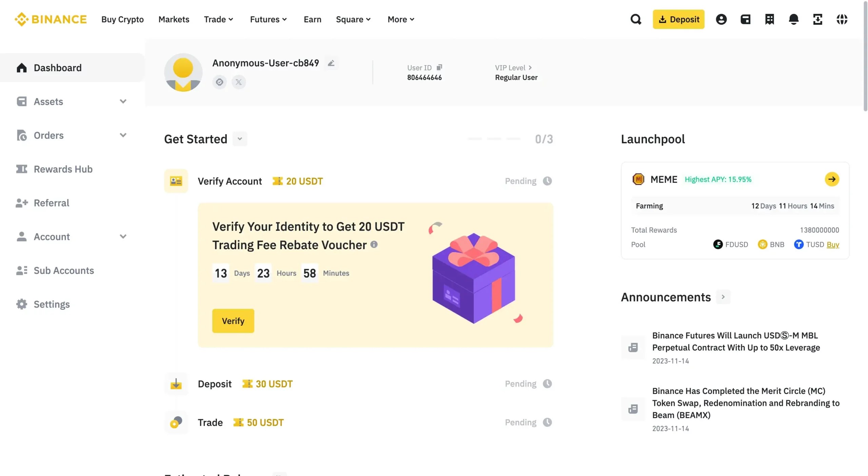
Task: Expand the Assets sidebar section
Action: (123, 101)
